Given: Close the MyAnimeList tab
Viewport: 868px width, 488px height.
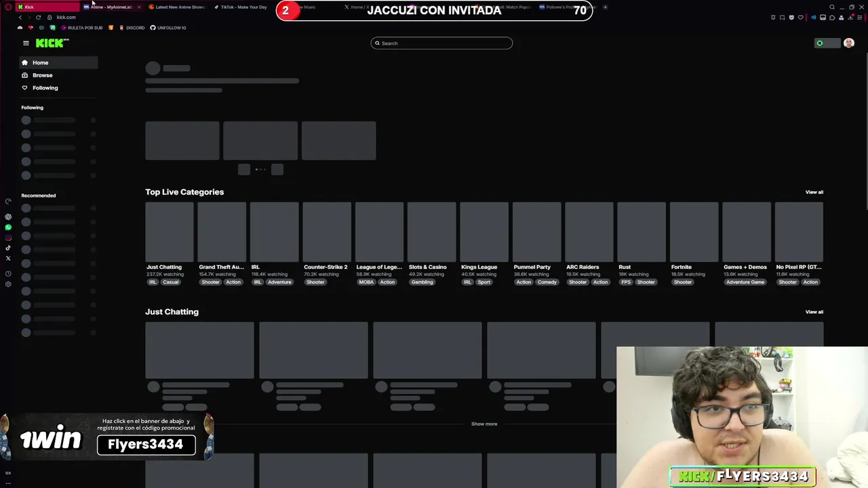Looking at the screenshot, I should pos(139,7).
